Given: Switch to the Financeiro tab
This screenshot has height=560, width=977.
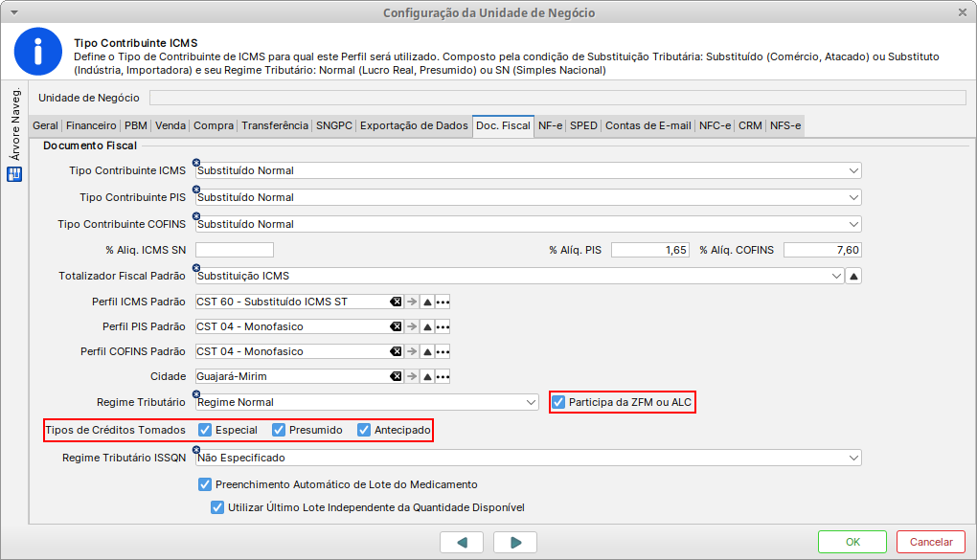Looking at the screenshot, I should click(x=92, y=125).
